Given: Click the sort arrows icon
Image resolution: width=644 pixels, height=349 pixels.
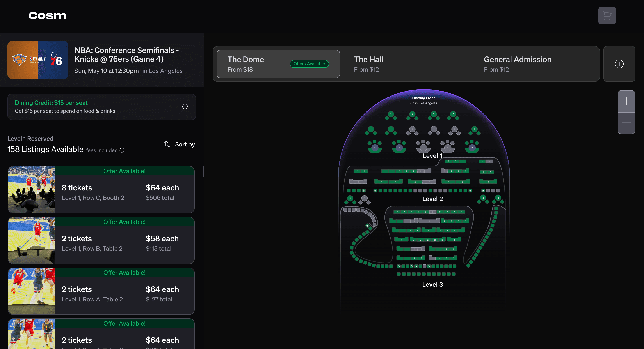Looking at the screenshot, I should click(167, 144).
